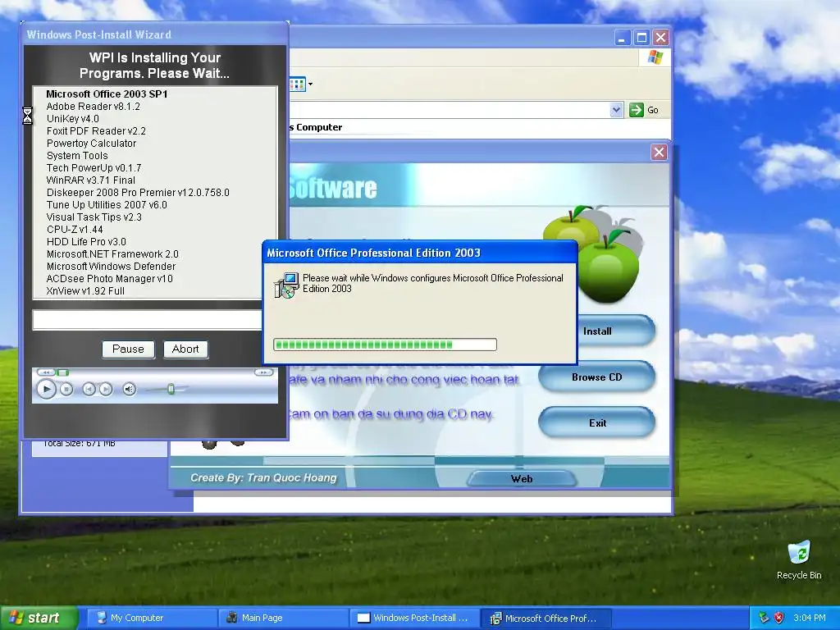The image size is (840, 630).
Task: Select HDD Life Pro v3.0 entry
Action: tap(86, 242)
